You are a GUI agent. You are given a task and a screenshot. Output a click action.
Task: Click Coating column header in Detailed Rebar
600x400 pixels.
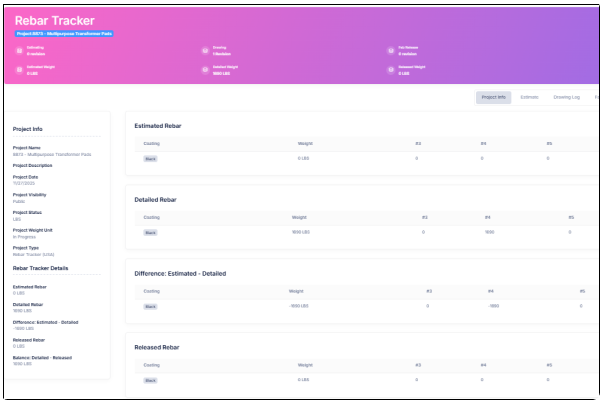coord(151,217)
